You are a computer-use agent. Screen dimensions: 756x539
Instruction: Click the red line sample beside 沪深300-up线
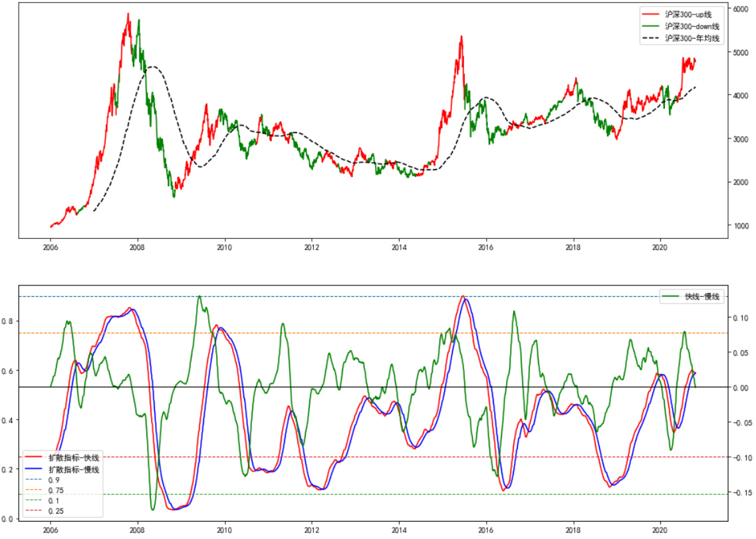point(651,14)
